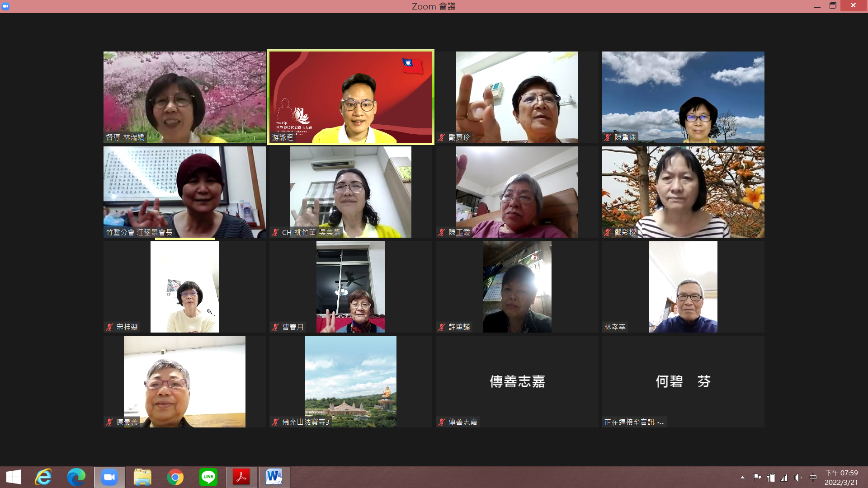Click the network signal tray icon

point(784,478)
